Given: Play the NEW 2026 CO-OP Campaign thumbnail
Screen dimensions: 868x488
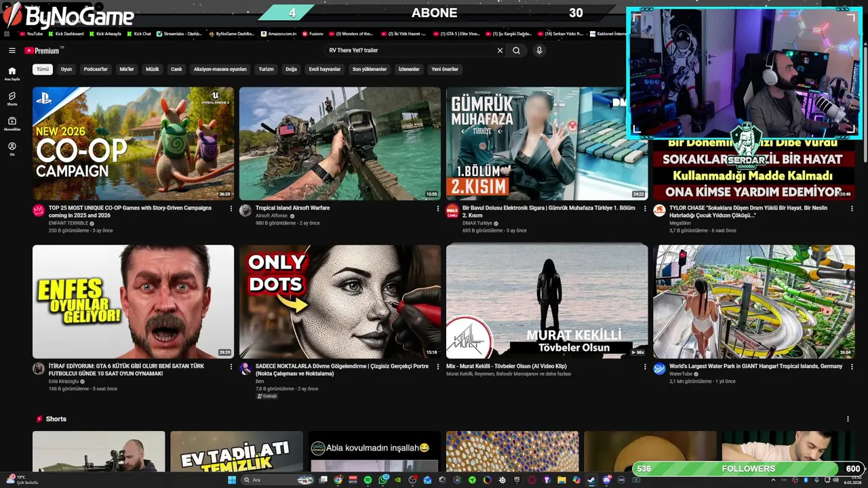Looking at the screenshot, I should coord(133,144).
